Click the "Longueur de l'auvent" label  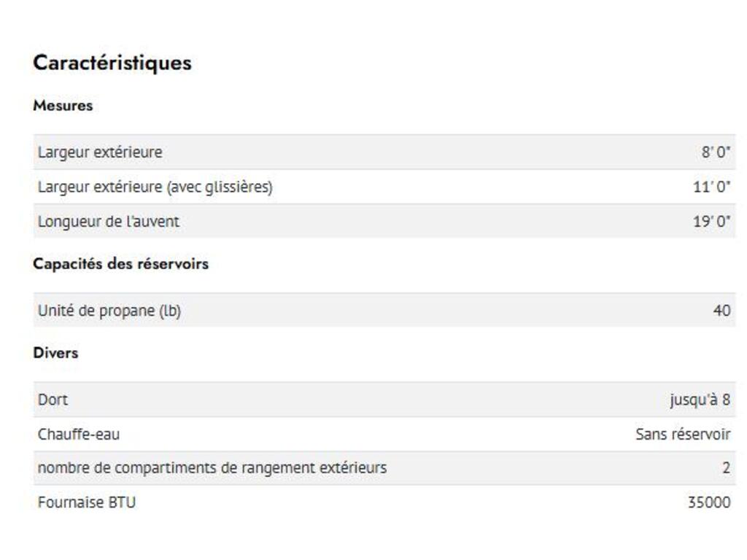coord(108,222)
